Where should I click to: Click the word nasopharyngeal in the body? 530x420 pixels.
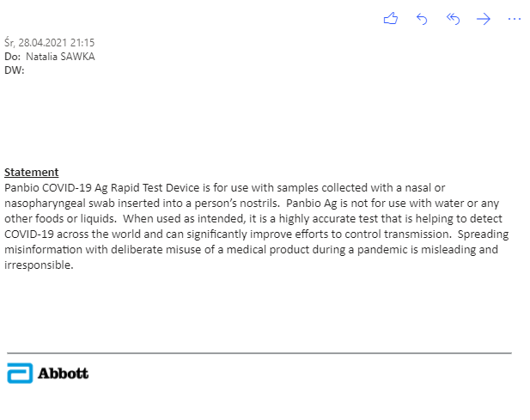coord(45,204)
